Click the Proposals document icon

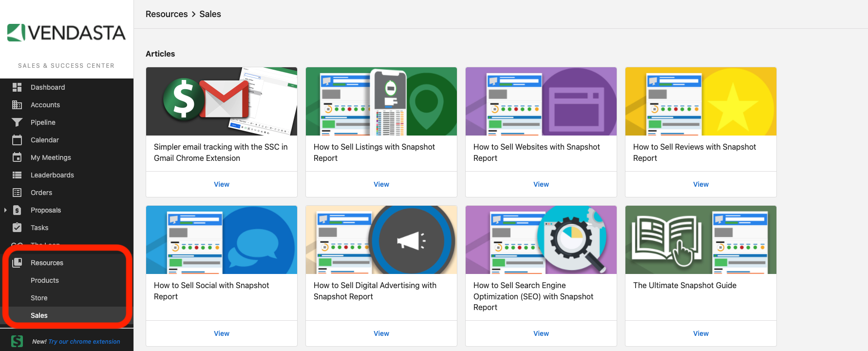point(17,210)
